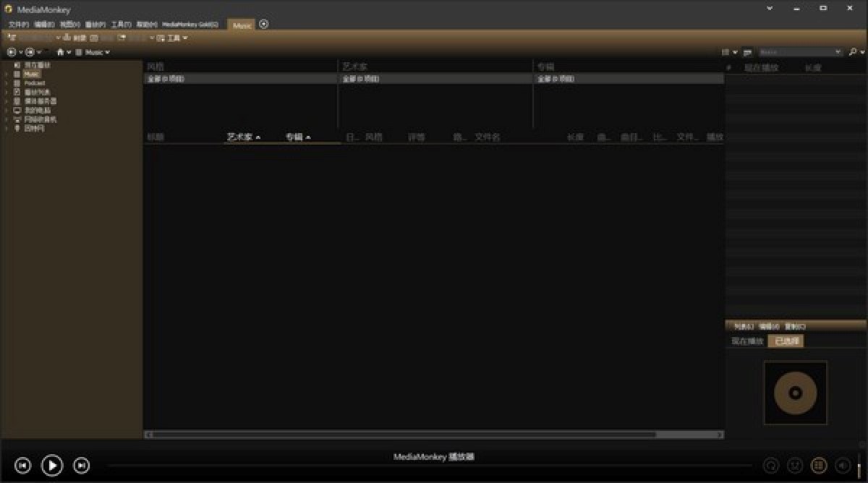The height and width of the screenshot is (483, 868).
Task: Go to the Home location icon
Action: 60,52
